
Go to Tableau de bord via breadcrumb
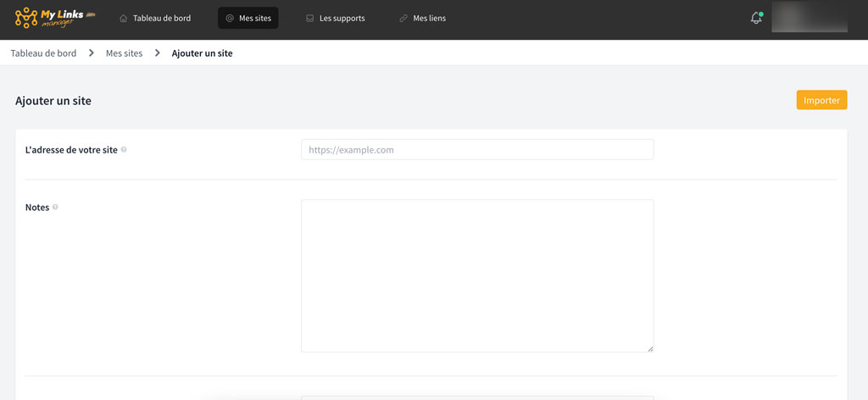tap(43, 53)
